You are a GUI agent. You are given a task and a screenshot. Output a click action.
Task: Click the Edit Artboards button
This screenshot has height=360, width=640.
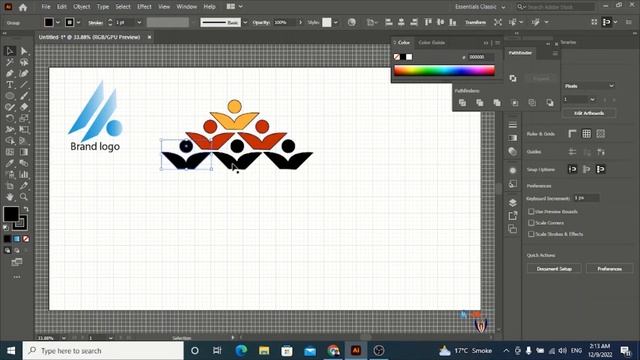(589, 113)
